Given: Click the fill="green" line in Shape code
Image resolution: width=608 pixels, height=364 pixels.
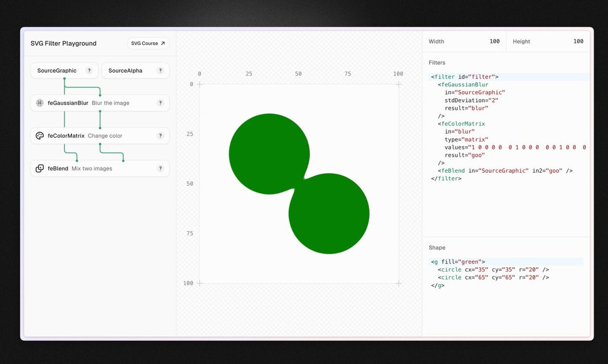Looking at the screenshot, I should (458, 262).
